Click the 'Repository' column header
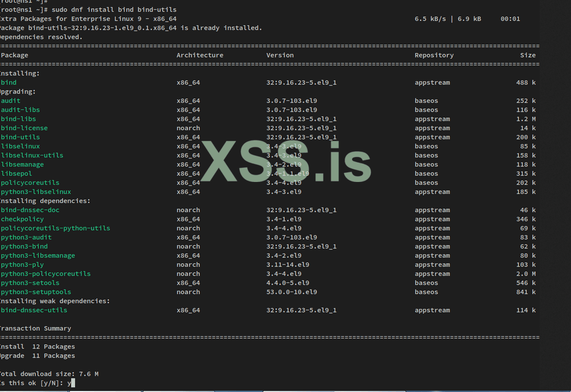Screen dimensions: 571x392 434,55
